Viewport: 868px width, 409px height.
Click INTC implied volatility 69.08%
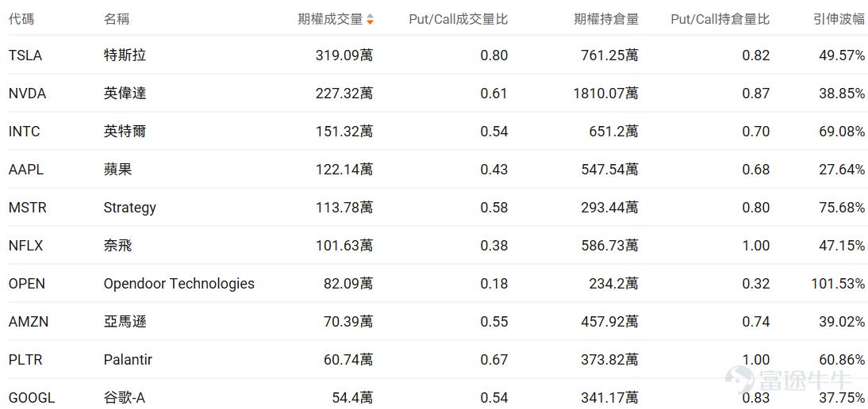pos(842,132)
